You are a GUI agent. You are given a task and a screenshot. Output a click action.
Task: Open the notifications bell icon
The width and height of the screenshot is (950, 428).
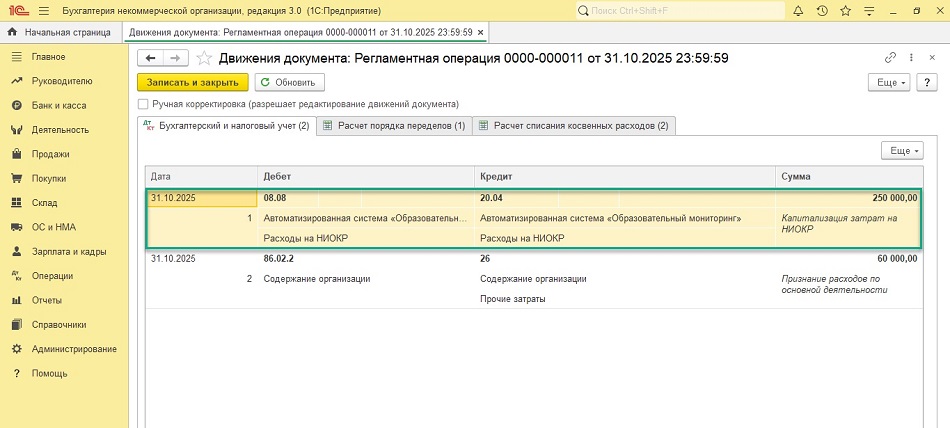coord(798,10)
